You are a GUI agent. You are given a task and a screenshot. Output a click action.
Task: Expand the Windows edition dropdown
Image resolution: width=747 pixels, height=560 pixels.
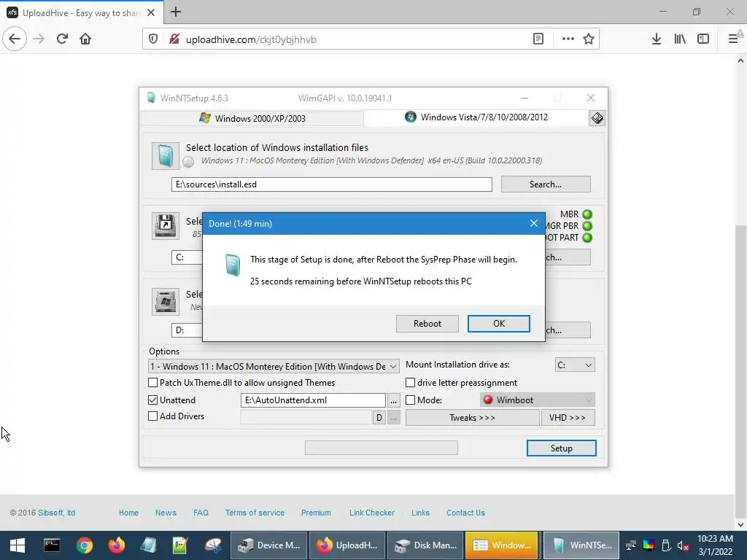[274, 366]
